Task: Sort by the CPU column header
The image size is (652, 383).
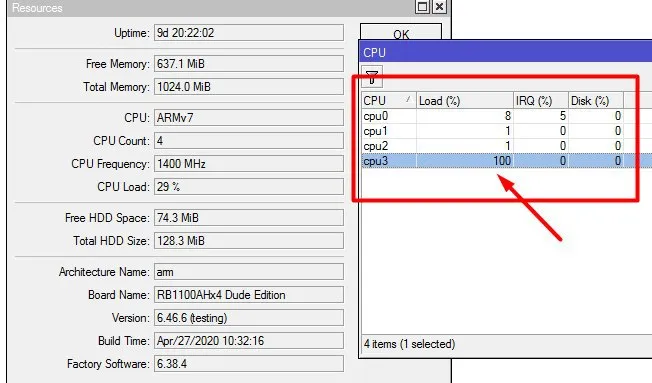Action: (x=388, y=101)
